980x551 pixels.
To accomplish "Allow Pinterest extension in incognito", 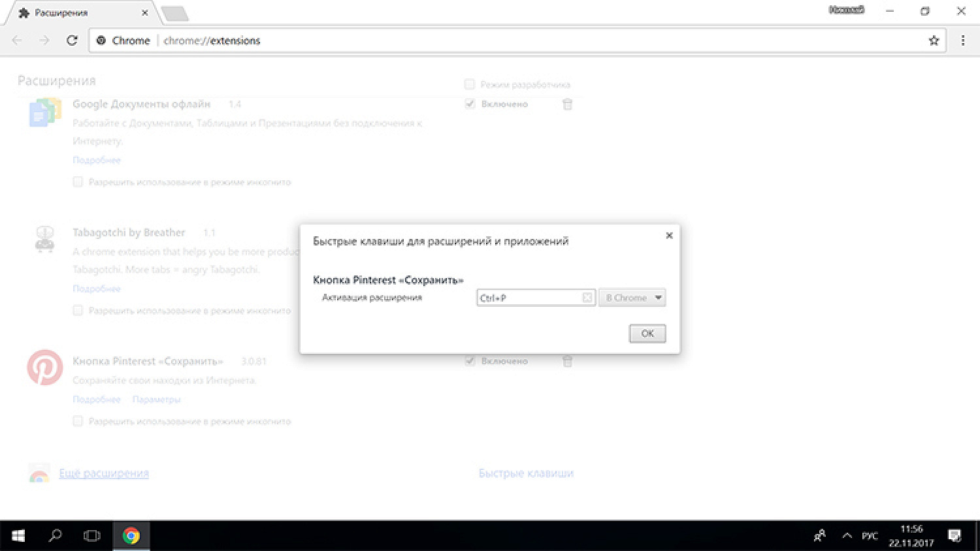I will tap(78, 422).
